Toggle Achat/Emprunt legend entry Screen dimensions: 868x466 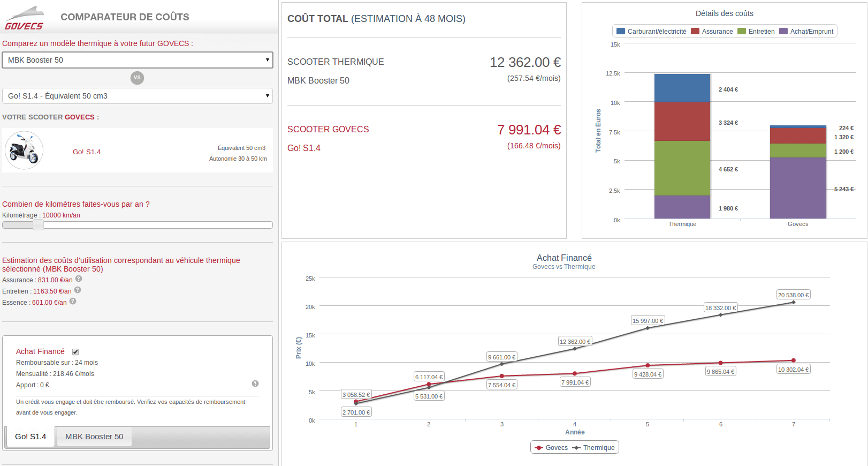806,32
